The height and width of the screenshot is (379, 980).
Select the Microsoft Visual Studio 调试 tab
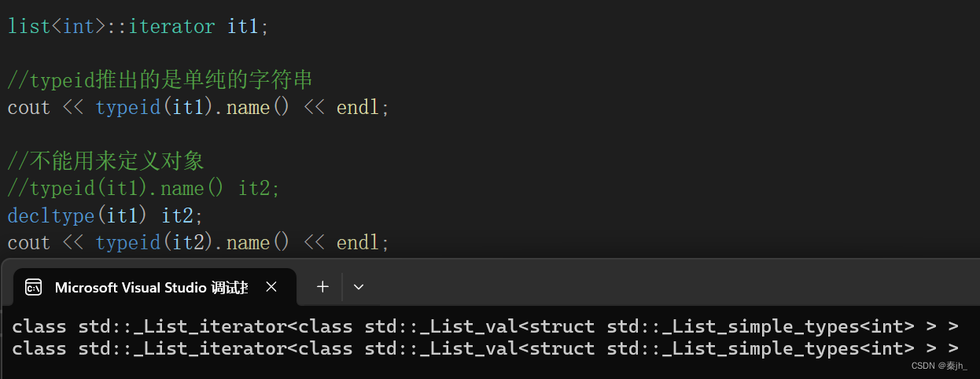(x=151, y=287)
